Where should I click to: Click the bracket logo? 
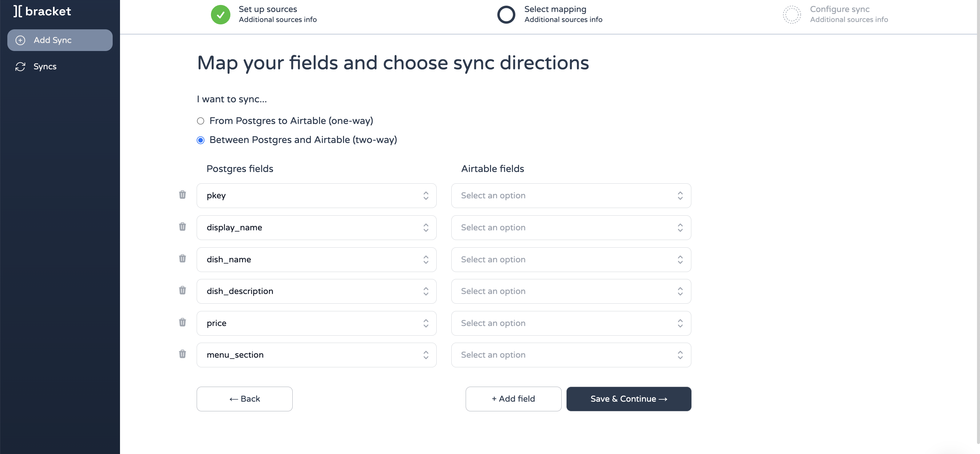42,11
